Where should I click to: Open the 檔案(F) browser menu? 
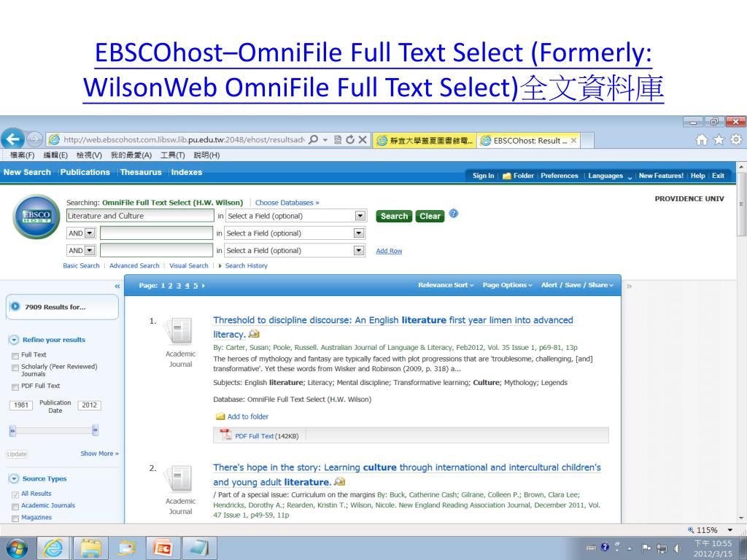[x=22, y=155]
